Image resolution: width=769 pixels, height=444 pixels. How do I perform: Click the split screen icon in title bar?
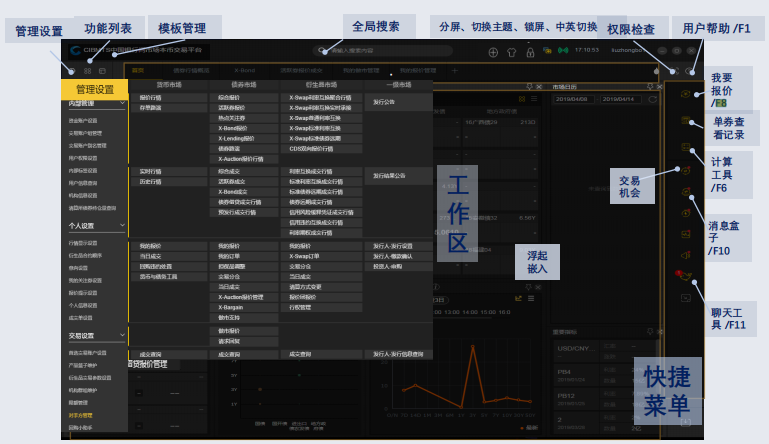[493, 51]
